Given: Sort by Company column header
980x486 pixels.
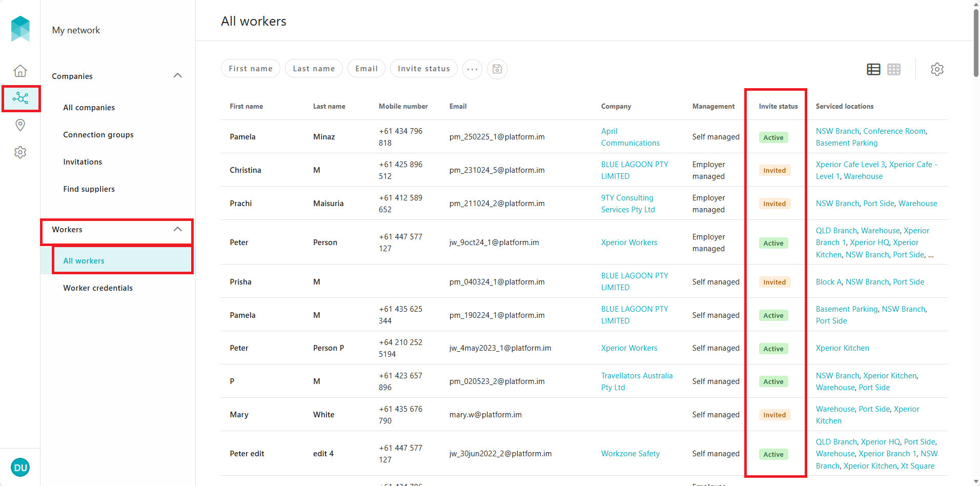Looking at the screenshot, I should 616,107.
